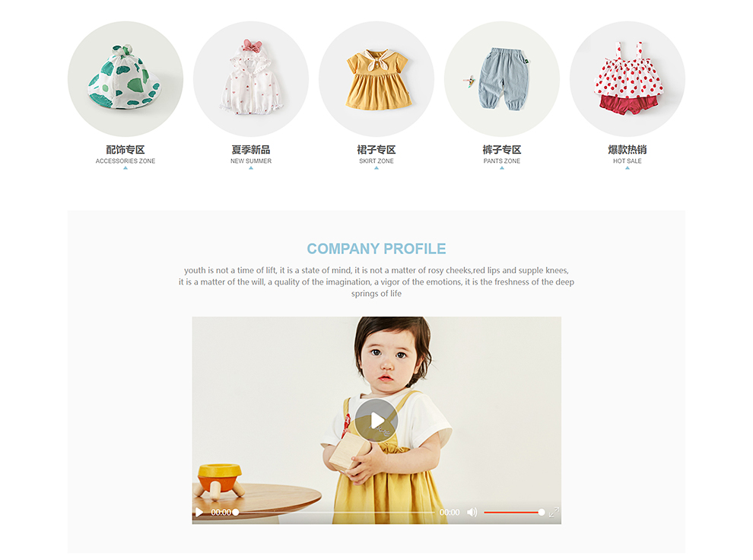This screenshot has width=753, height=560.
Task: Click the blue triangle beneath PANTS ZONE
Action: point(502,168)
